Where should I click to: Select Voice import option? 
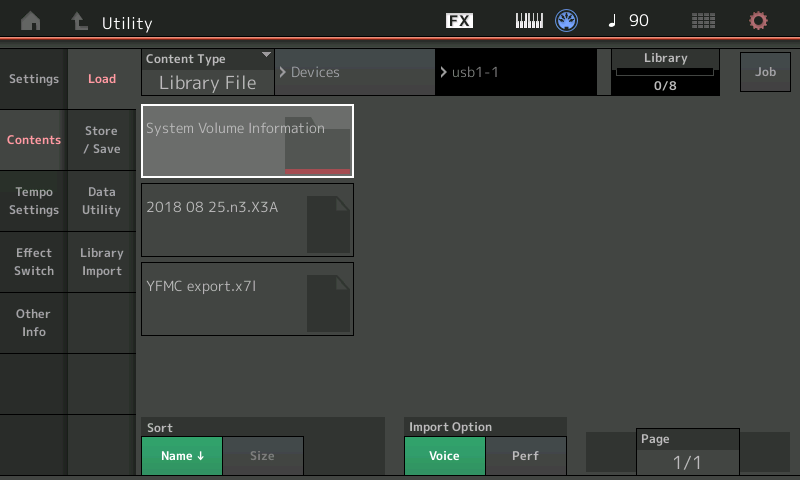[444, 456]
